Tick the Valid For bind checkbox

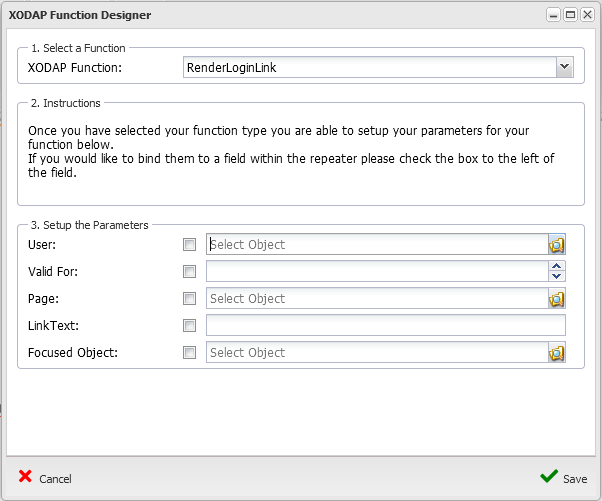coord(189,272)
